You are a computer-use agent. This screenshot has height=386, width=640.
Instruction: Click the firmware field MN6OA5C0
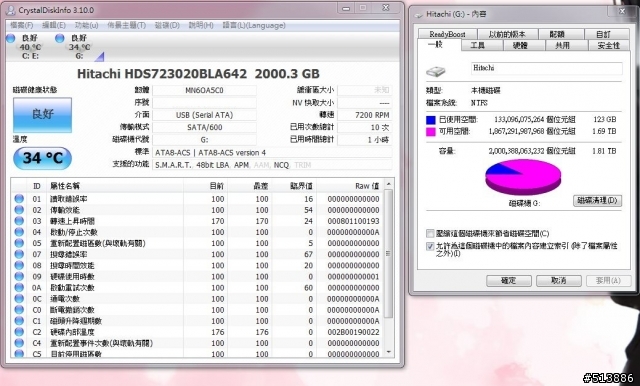pos(204,90)
